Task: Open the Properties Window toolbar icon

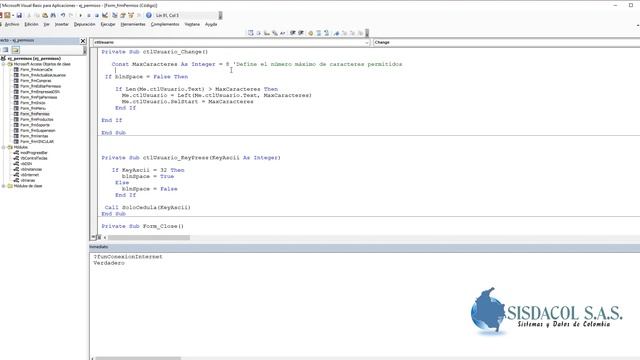Action: pos(123,15)
